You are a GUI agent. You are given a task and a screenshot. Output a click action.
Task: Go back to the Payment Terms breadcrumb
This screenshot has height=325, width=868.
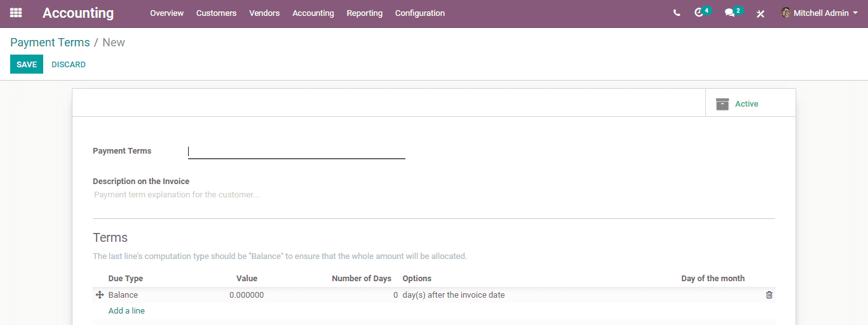[x=50, y=43]
